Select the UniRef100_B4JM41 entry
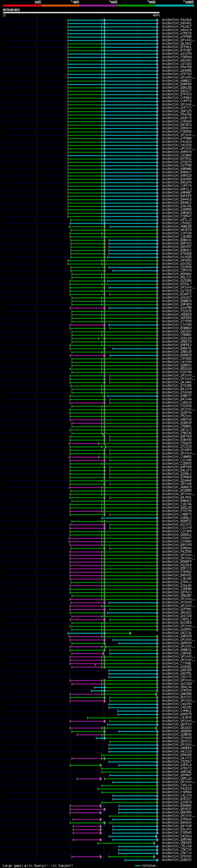Screen dimensions: 197x868 click(177, 497)
